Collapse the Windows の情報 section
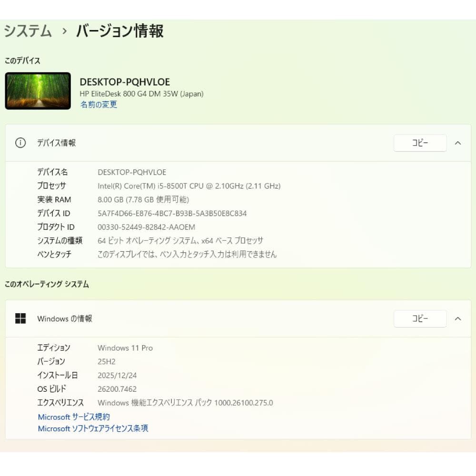The image size is (476, 476). coord(457,318)
